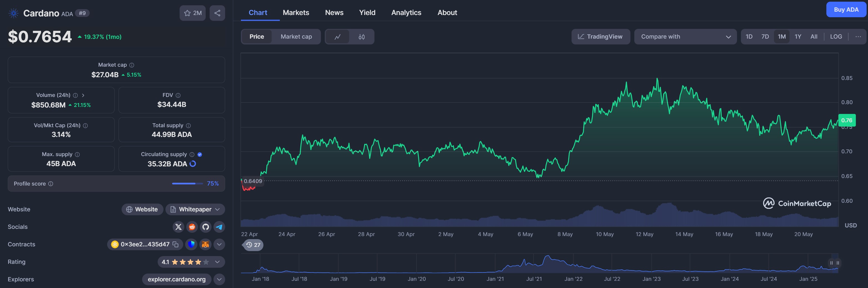Switch to the Markets tab
This screenshot has width=868, height=288.
tap(296, 12)
